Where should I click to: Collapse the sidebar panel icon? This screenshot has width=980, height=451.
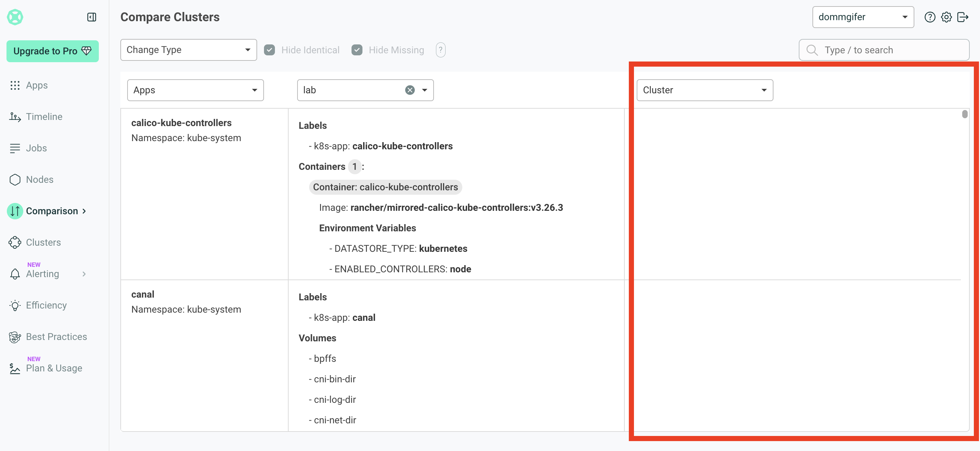(x=92, y=17)
